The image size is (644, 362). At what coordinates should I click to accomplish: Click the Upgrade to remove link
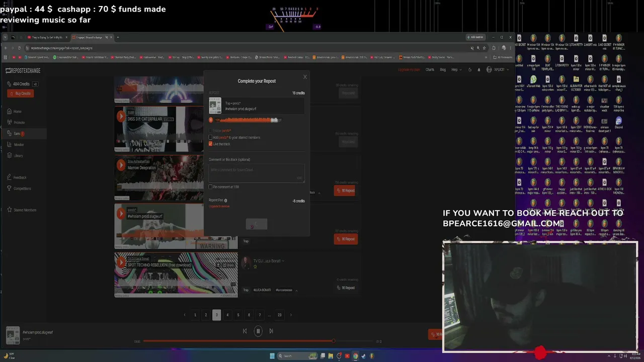(219, 206)
